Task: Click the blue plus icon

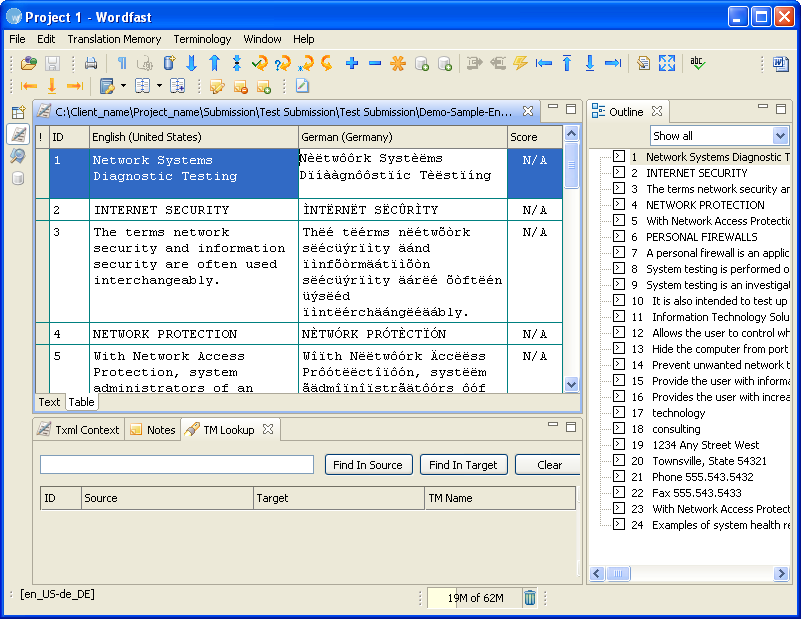Action: coord(351,63)
